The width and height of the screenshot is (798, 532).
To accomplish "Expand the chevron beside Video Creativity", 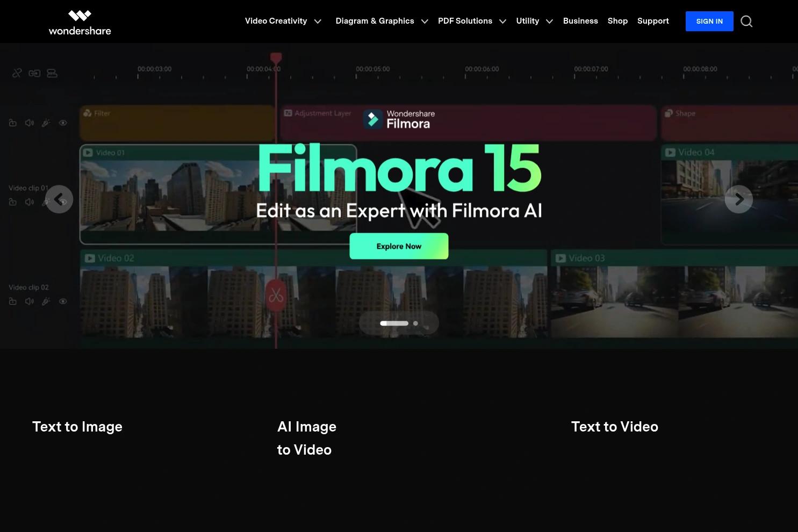I will coord(318,21).
